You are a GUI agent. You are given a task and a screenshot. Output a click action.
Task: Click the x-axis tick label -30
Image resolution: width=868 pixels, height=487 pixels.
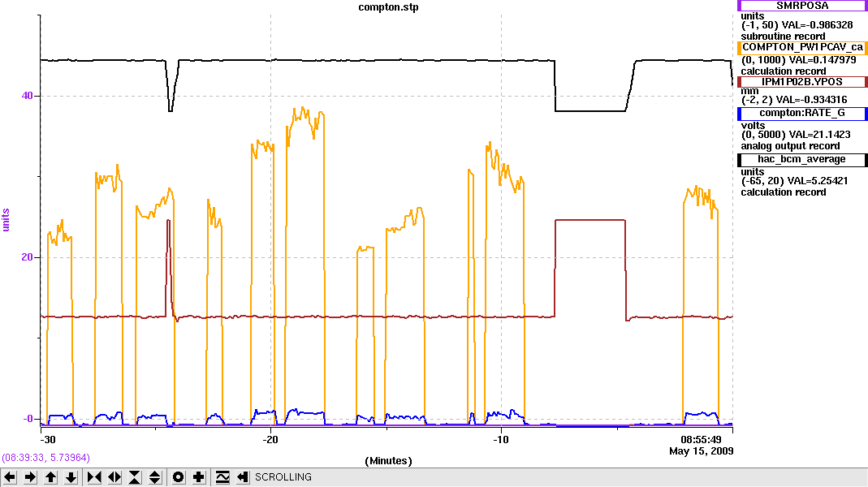tap(48, 439)
